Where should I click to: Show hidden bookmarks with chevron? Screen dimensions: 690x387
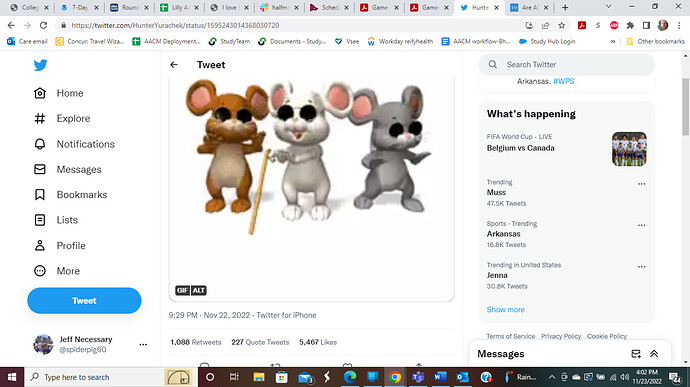point(613,41)
